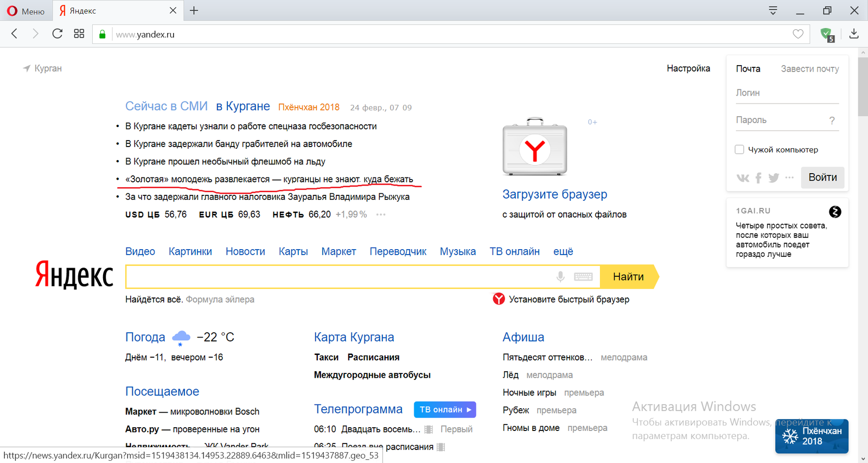Toggle the Чужой компьютер checkbox
The width and height of the screenshot is (868, 463).
coord(739,149)
